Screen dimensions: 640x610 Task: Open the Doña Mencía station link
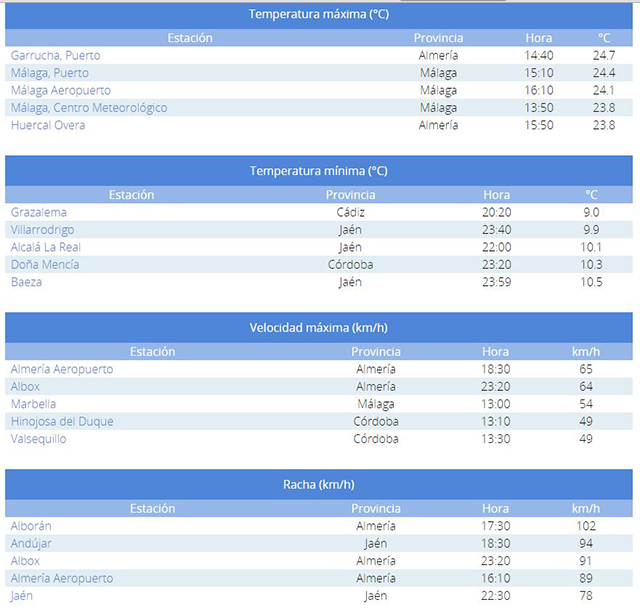point(45,265)
